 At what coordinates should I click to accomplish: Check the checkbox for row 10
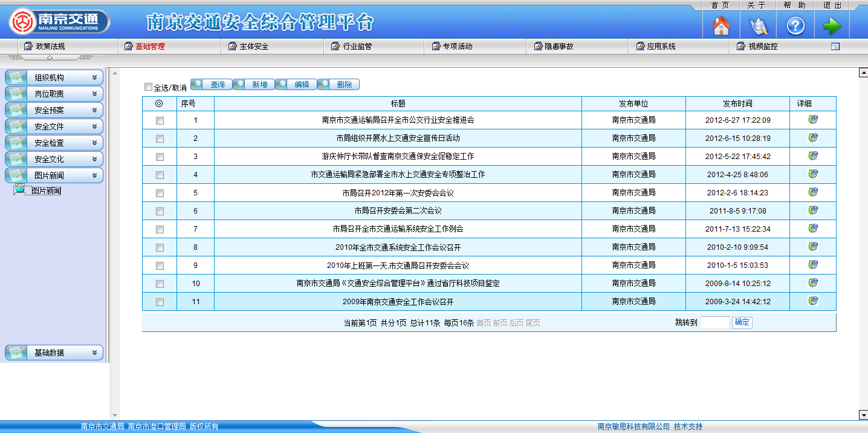click(x=160, y=284)
